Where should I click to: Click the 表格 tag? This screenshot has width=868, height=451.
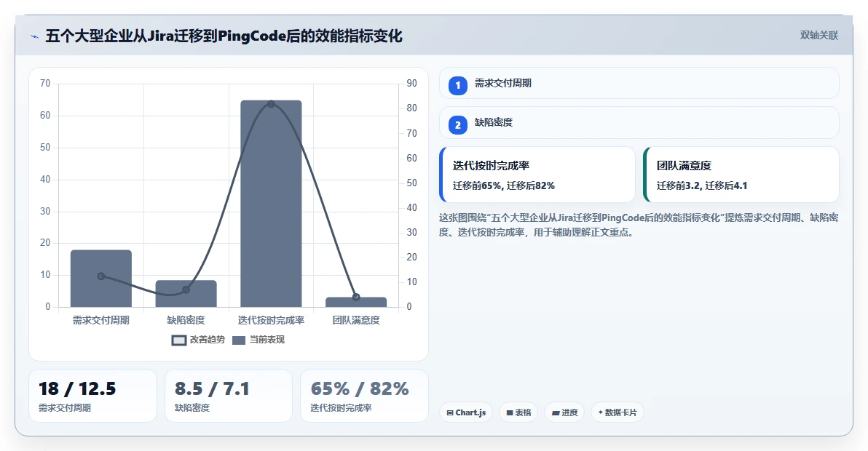(518, 412)
